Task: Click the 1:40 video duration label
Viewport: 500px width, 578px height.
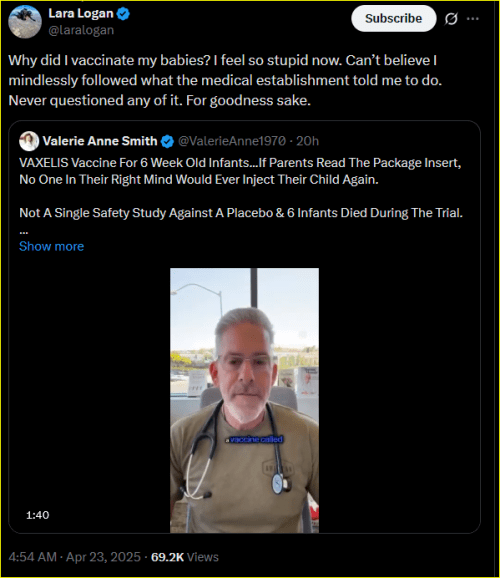Action: click(x=38, y=515)
